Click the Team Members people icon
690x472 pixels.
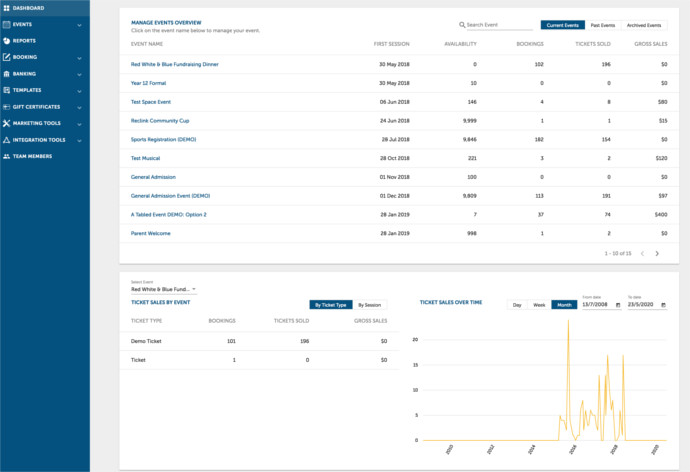point(6,156)
